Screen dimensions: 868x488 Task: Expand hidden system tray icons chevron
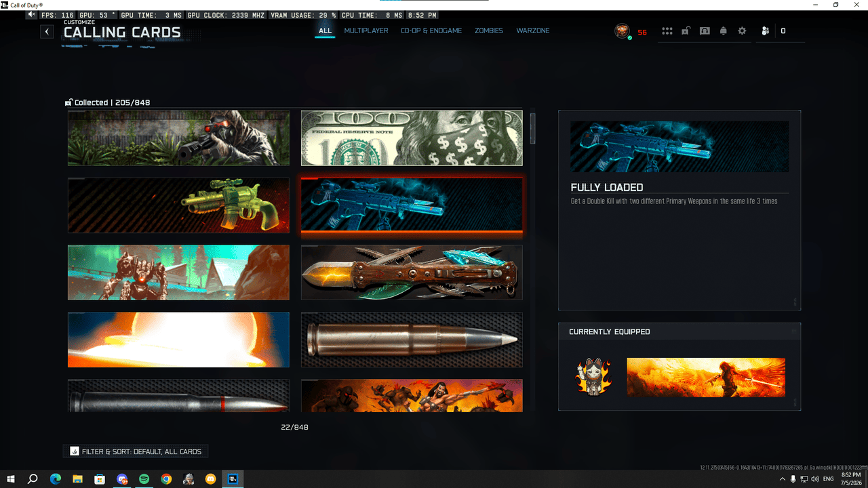coord(783,479)
